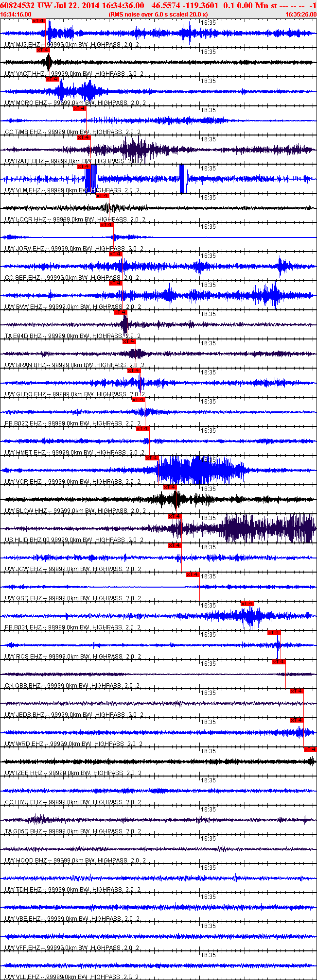
Task: Select the arrival pick on PB B031 trace
Action: (247, 604)
